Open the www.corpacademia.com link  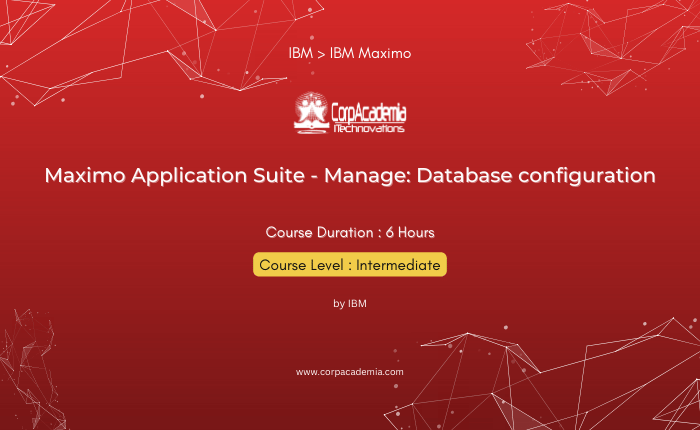[x=350, y=372]
